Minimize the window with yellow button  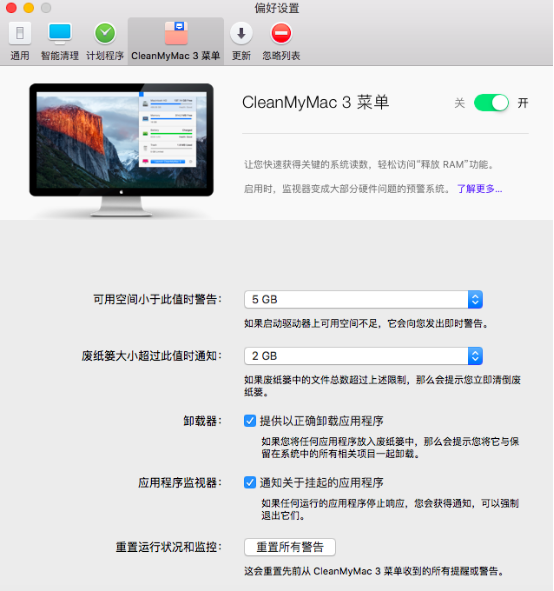click(29, 8)
